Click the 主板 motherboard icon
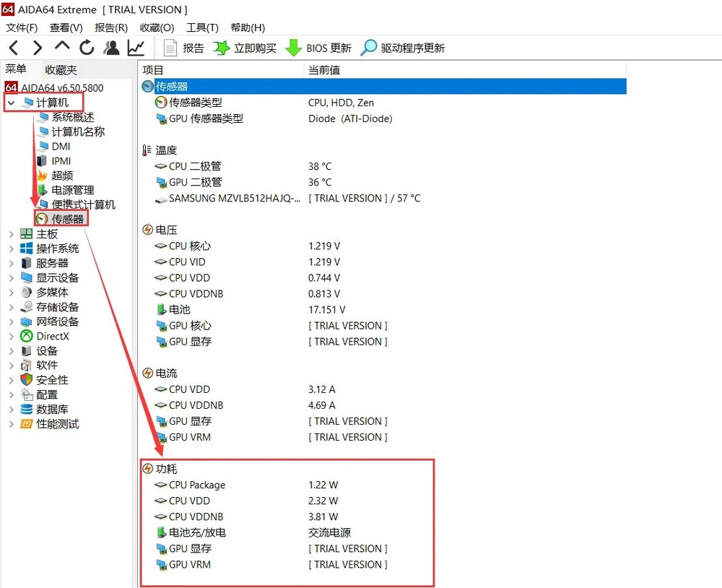Screen dimensions: 722x588 (26, 234)
